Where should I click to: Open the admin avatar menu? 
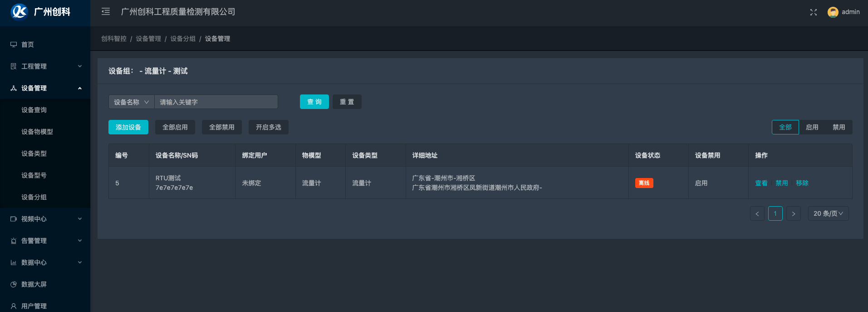click(843, 12)
